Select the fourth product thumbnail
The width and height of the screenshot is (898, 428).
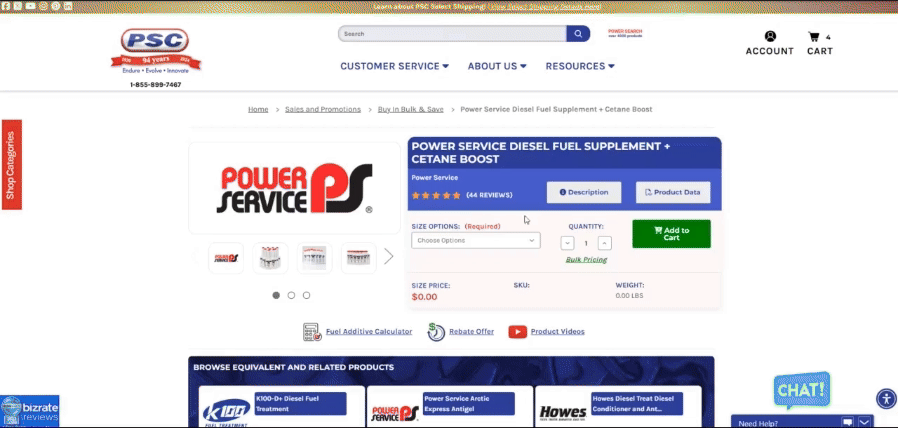click(x=359, y=258)
